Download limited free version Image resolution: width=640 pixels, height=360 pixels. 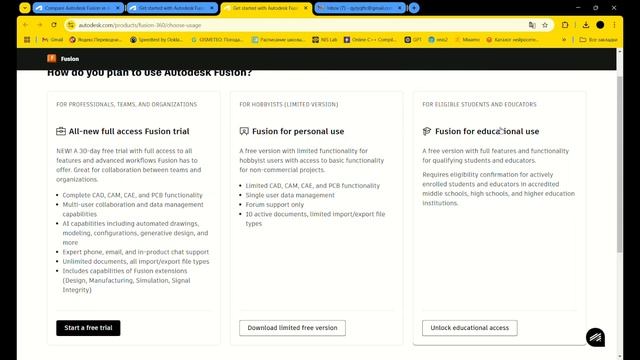click(x=292, y=328)
